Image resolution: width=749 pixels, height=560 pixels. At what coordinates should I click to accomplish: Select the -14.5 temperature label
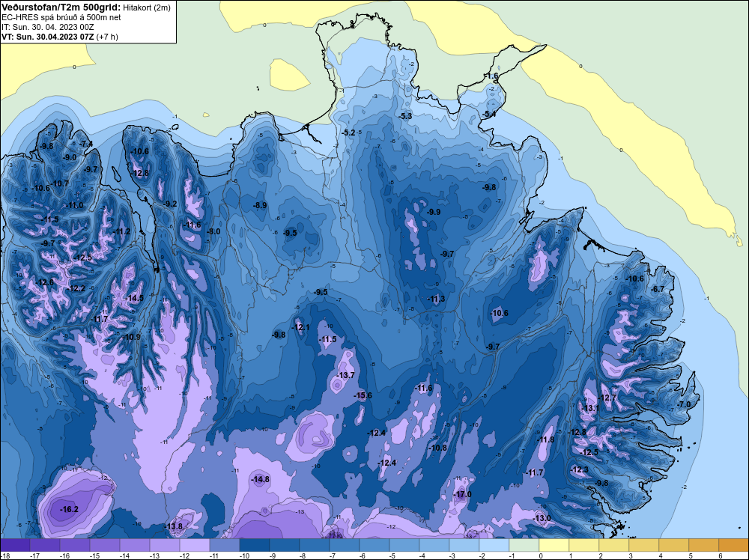click(x=134, y=298)
